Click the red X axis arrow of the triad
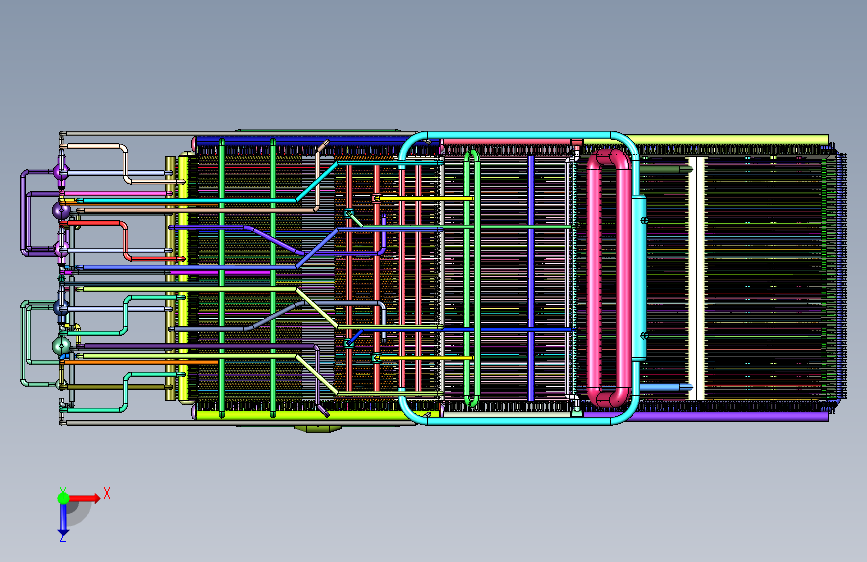Viewport: 867px width, 562px height. pyautogui.click(x=84, y=498)
